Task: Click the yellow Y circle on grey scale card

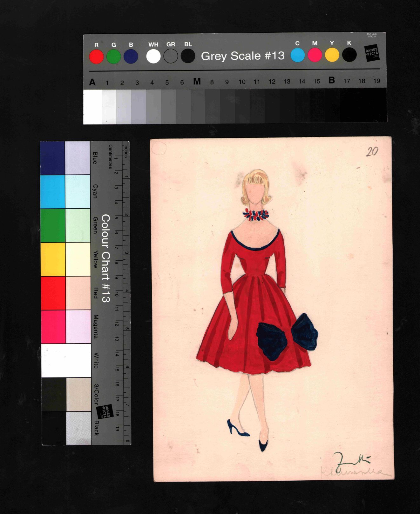Action: coord(332,55)
